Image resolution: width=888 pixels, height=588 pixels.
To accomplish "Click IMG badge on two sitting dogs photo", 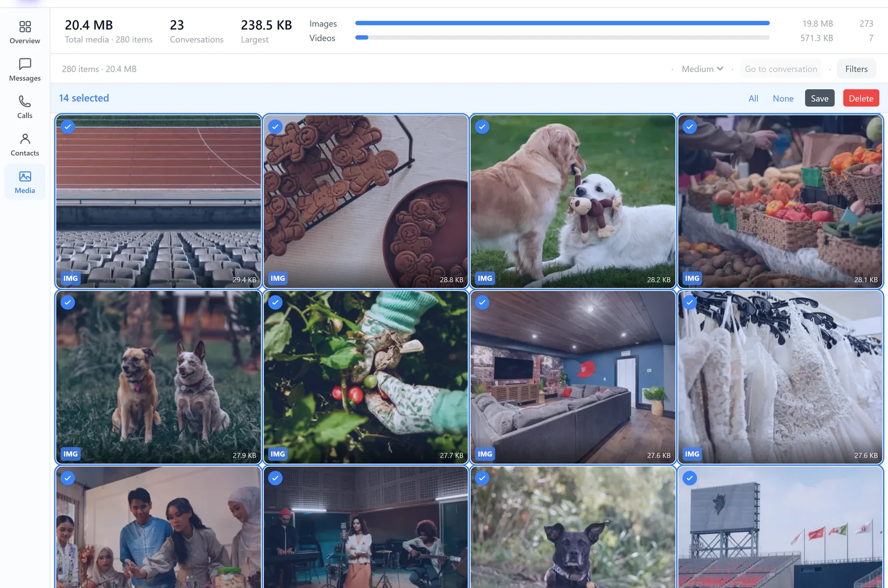I will (x=71, y=454).
